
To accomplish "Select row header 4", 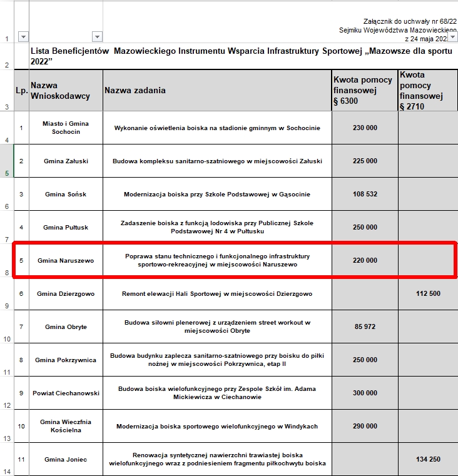I will (x=7, y=128).
